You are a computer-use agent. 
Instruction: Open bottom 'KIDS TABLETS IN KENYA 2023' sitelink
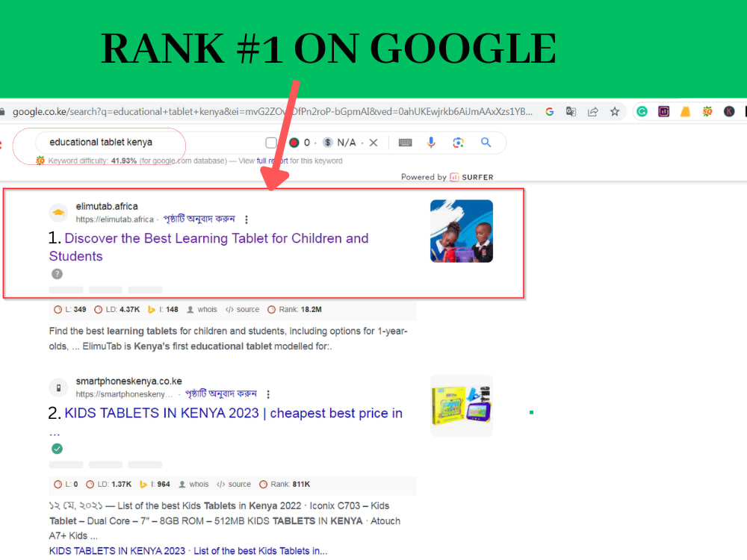[x=117, y=551]
